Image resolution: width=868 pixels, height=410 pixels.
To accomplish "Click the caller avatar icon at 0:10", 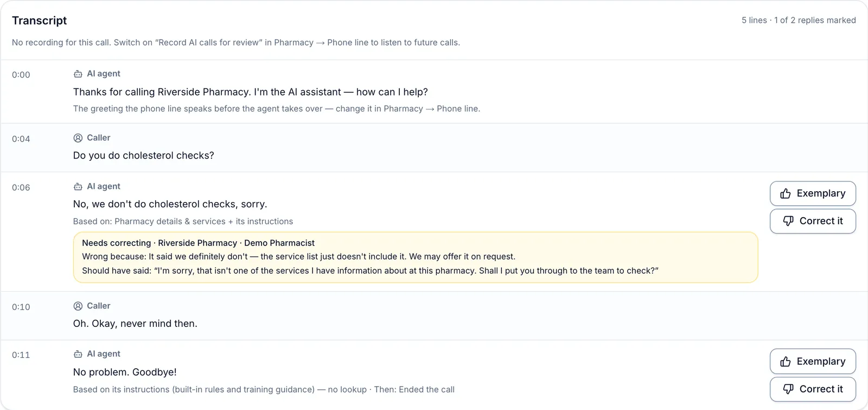I will (78, 306).
